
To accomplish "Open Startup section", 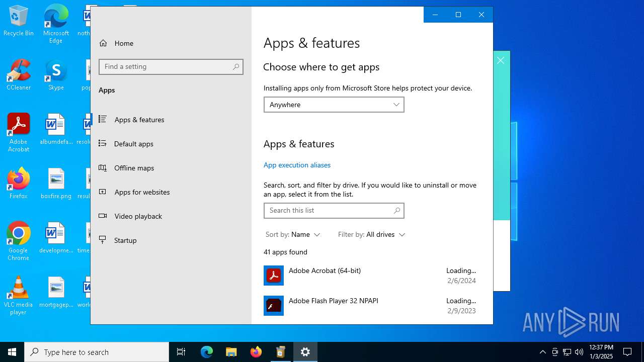I will tap(171, 240).
